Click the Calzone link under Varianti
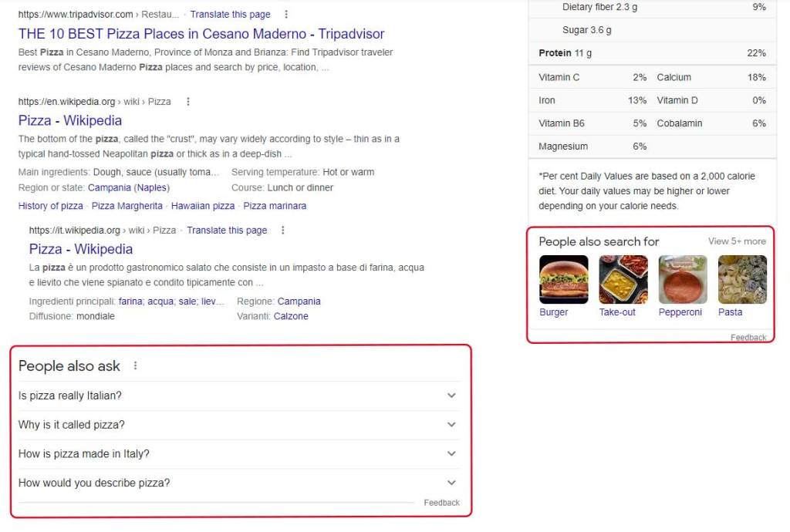Screen dimensions: 790x532 pos(291,316)
